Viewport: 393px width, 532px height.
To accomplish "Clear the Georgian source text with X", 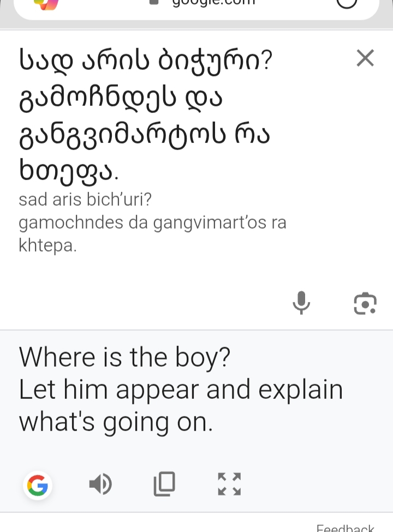I will (x=365, y=58).
